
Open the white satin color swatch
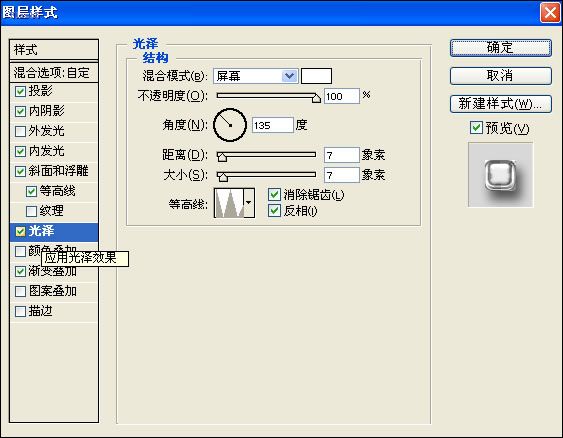tap(316, 76)
